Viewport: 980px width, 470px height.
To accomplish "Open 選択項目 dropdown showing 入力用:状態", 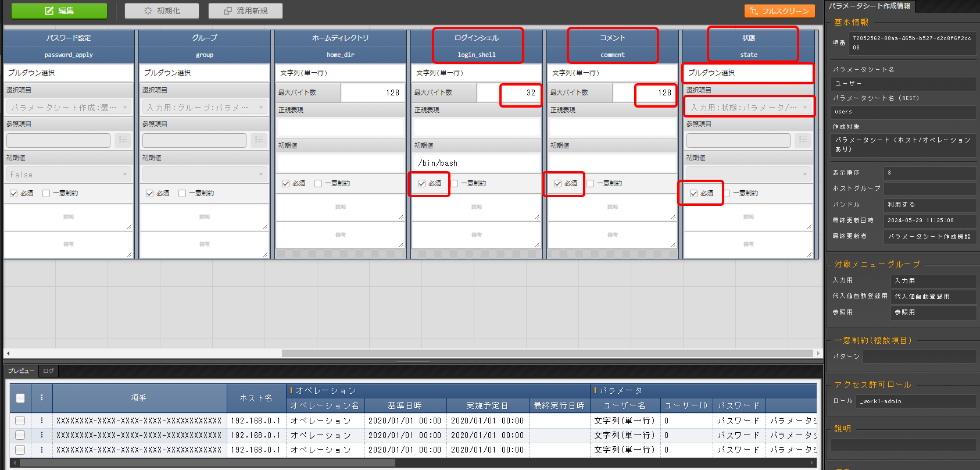I will tap(749, 108).
